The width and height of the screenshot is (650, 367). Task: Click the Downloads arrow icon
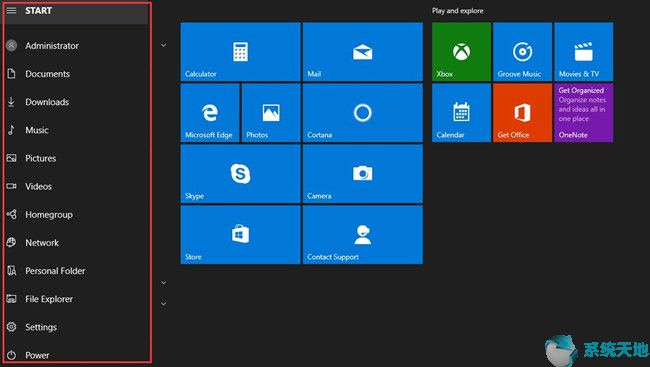coord(11,102)
